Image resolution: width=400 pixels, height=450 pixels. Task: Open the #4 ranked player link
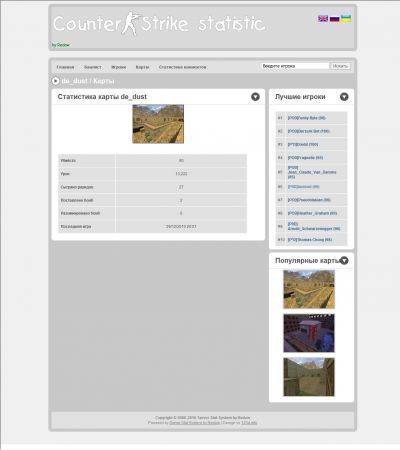click(x=305, y=158)
